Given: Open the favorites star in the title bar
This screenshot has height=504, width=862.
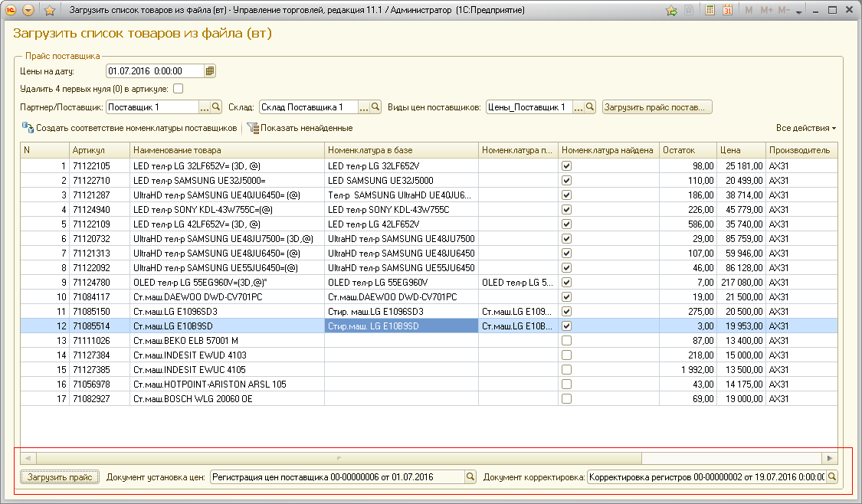Looking at the screenshot, I should (50, 10).
